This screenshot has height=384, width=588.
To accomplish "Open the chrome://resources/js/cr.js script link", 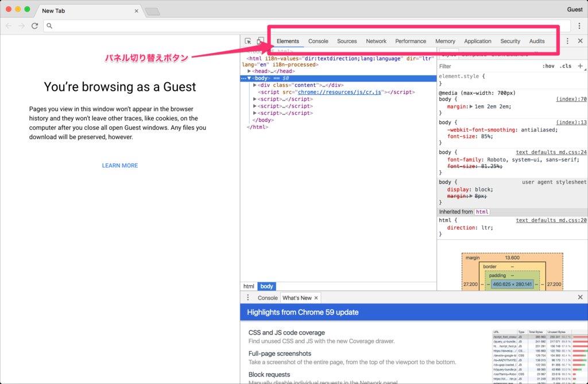I will tap(339, 92).
